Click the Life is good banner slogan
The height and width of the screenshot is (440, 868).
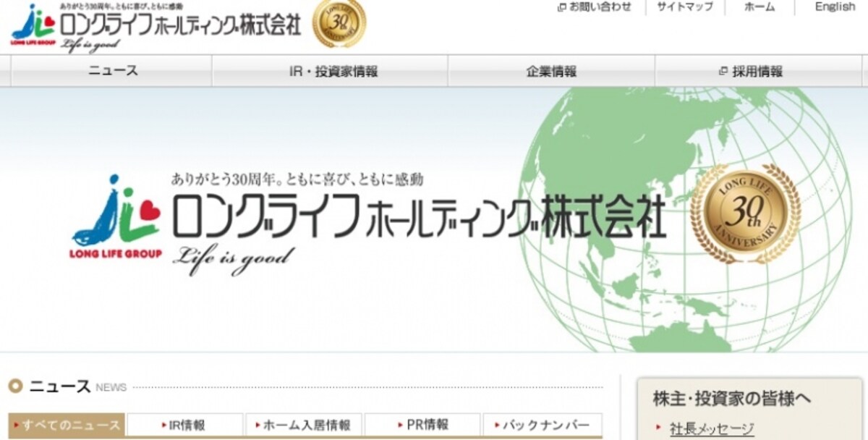tap(234, 259)
